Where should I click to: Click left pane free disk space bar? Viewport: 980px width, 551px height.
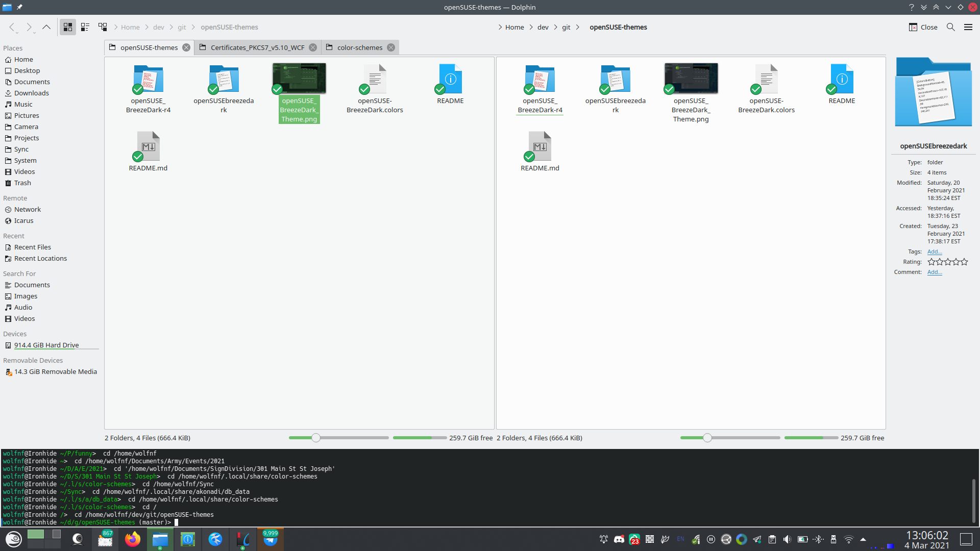pos(420,438)
